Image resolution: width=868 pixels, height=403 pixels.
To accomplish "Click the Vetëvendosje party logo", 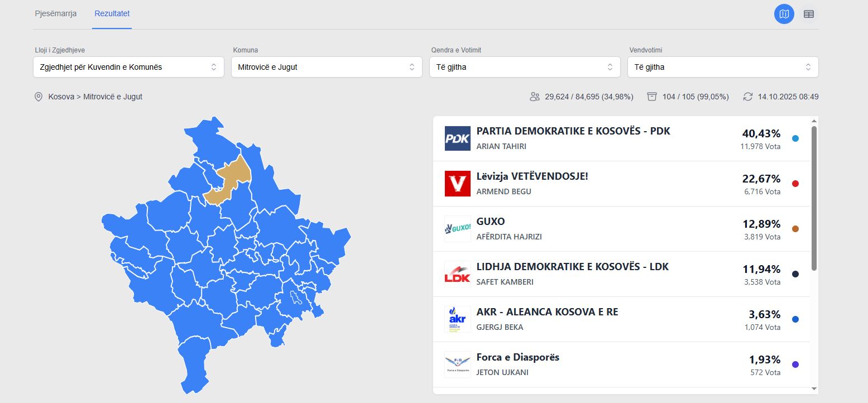I will click(457, 184).
